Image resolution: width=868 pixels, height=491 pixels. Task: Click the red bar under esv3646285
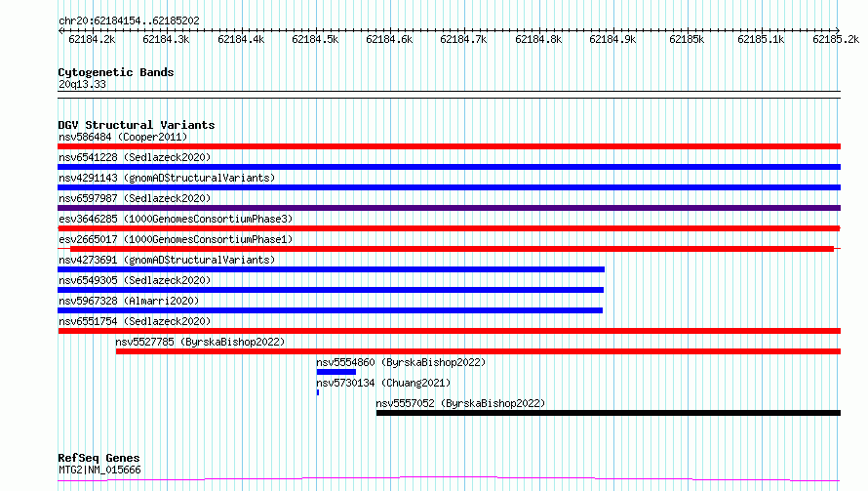pos(449,228)
